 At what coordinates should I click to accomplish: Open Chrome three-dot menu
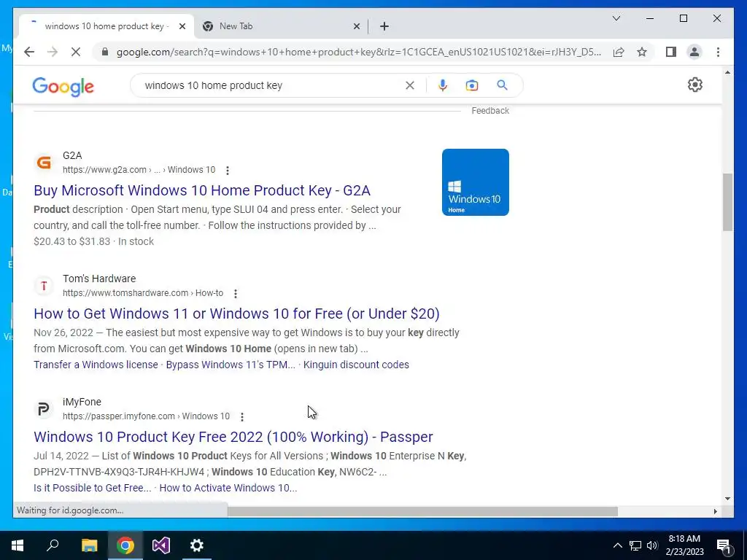pos(718,52)
